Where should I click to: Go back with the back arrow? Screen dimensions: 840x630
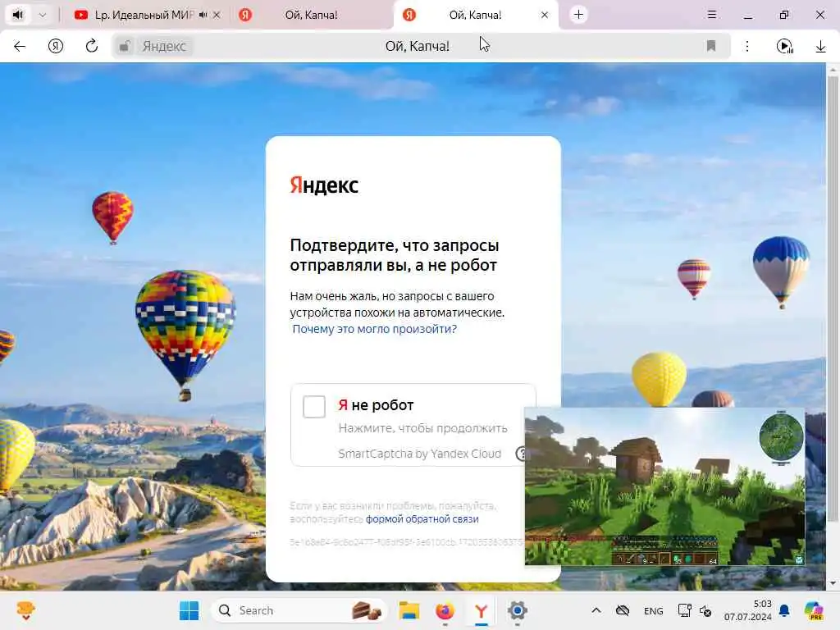(20, 46)
